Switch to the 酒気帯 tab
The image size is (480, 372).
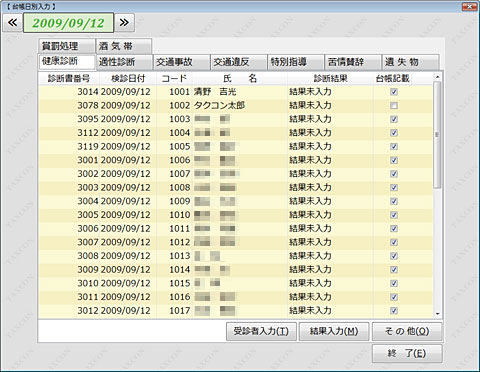[123, 46]
